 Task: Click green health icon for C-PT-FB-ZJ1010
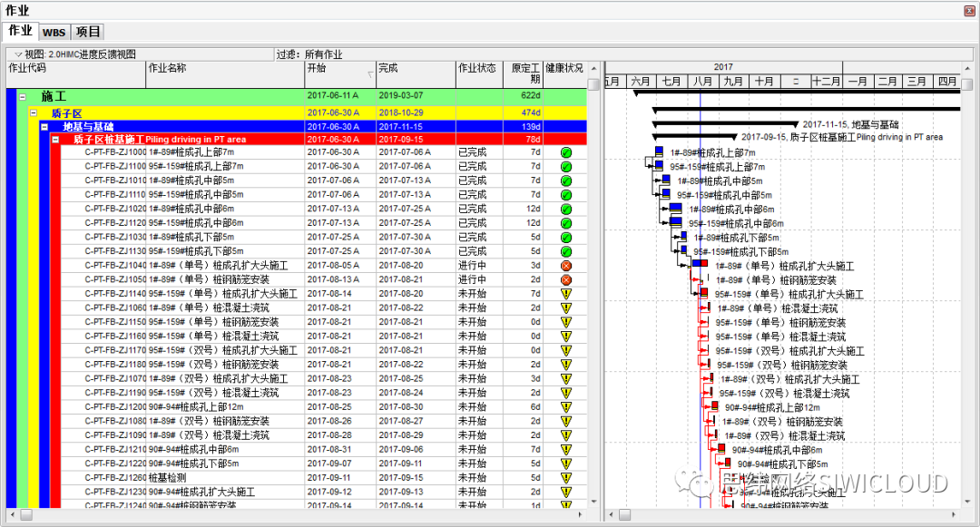(566, 181)
